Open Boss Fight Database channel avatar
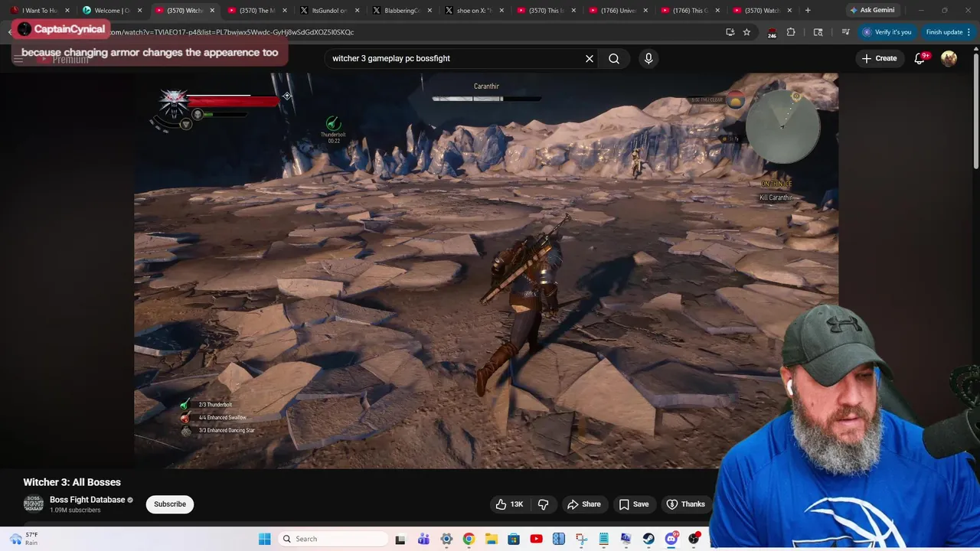The image size is (980, 551). (34, 504)
